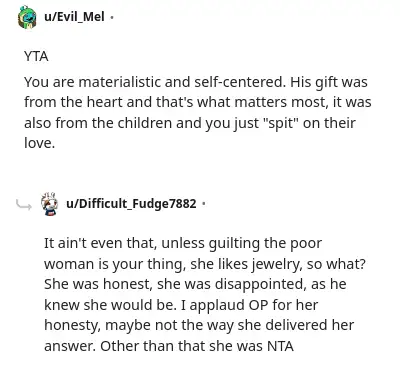Click the dot separator beside u/Difficult_Fudge7882
400x381 pixels.
(x=204, y=203)
